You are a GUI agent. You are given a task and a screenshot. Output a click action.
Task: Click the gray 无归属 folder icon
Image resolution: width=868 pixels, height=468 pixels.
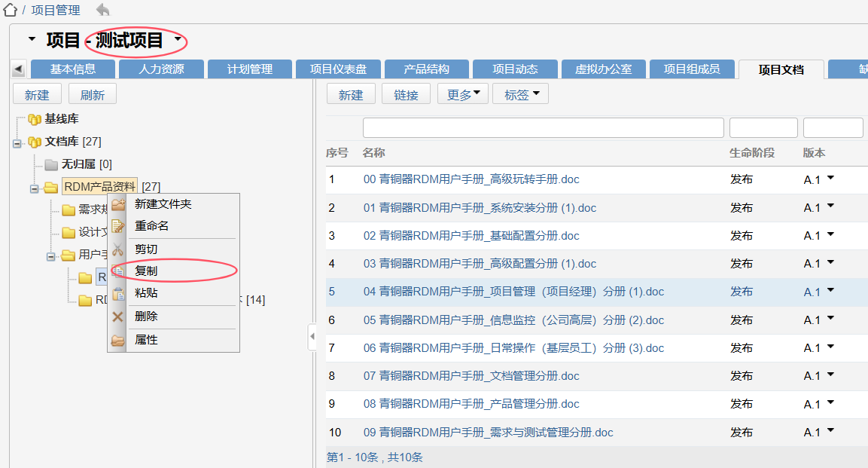pyautogui.click(x=51, y=164)
